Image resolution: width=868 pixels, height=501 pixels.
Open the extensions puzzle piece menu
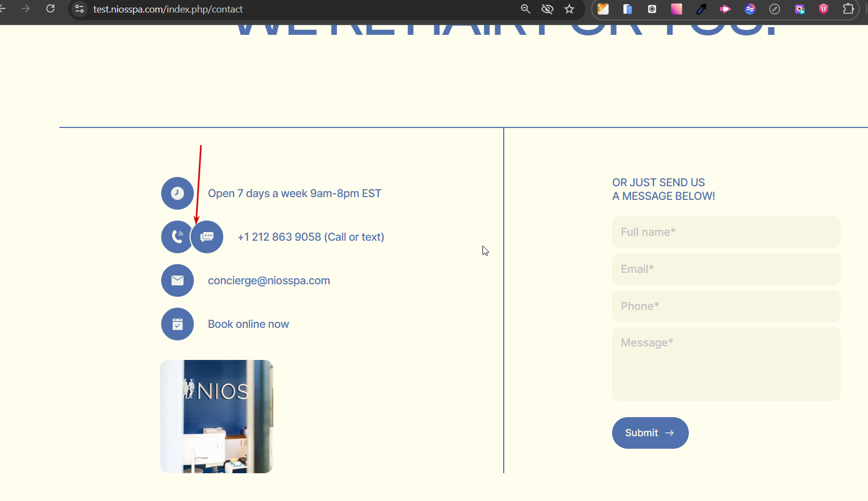pyautogui.click(x=848, y=9)
